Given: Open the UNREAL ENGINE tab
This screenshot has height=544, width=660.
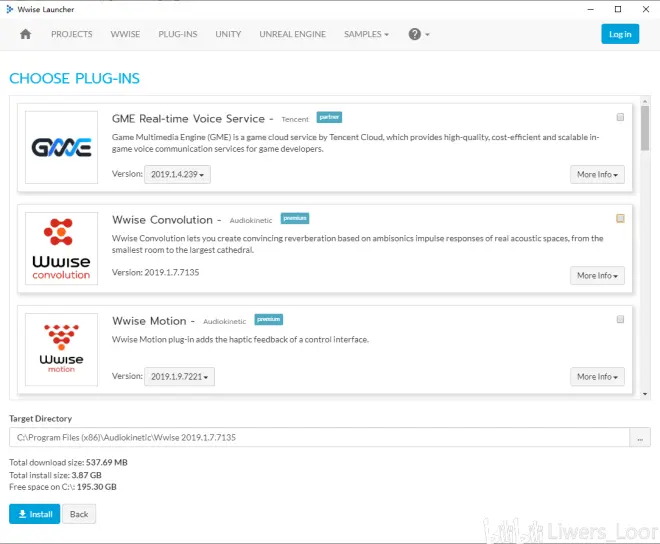Looking at the screenshot, I should click(x=293, y=34).
